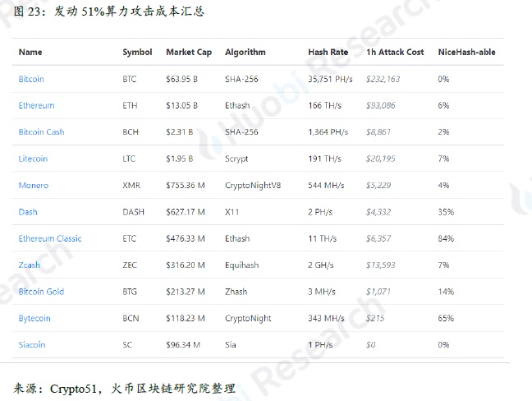Click the 35% NiceHash-able value
This screenshot has height=401, width=532.
446,212
